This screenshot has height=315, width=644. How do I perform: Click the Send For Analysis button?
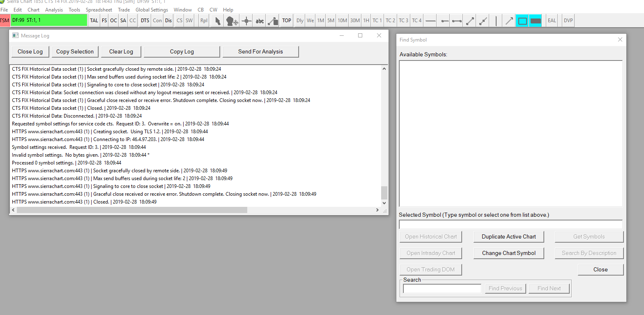point(260,51)
